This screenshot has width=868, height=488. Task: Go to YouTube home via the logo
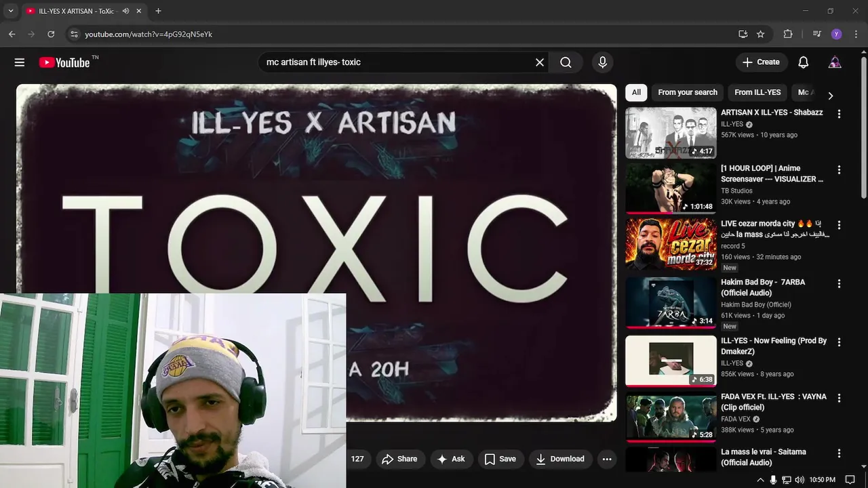point(64,62)
